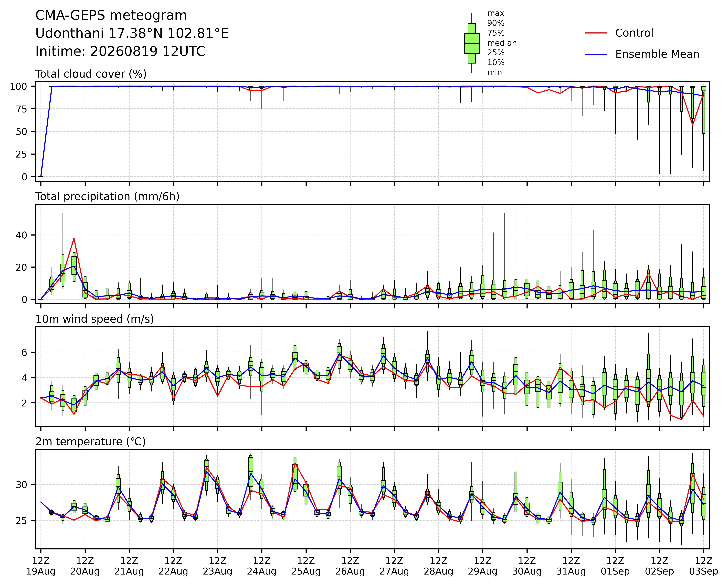This screenshot has height=586, width=728.
Task: Click the 'Ensemble Mean' legend label
Action: click(x=657, y=54)
